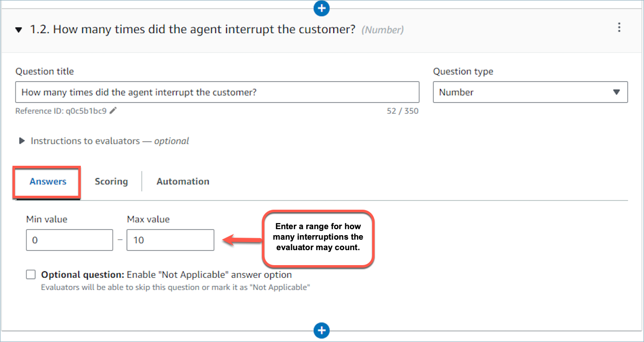Click the question 1.2 header title
This screenshot has width=644, height=342.
(x=204, y=29)
